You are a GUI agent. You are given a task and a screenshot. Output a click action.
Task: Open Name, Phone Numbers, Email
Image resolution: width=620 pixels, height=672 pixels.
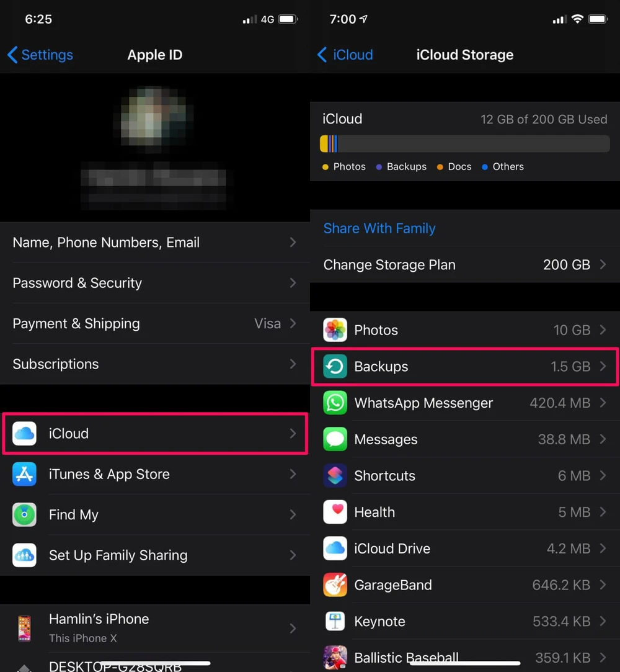click(x=154, y=243)
